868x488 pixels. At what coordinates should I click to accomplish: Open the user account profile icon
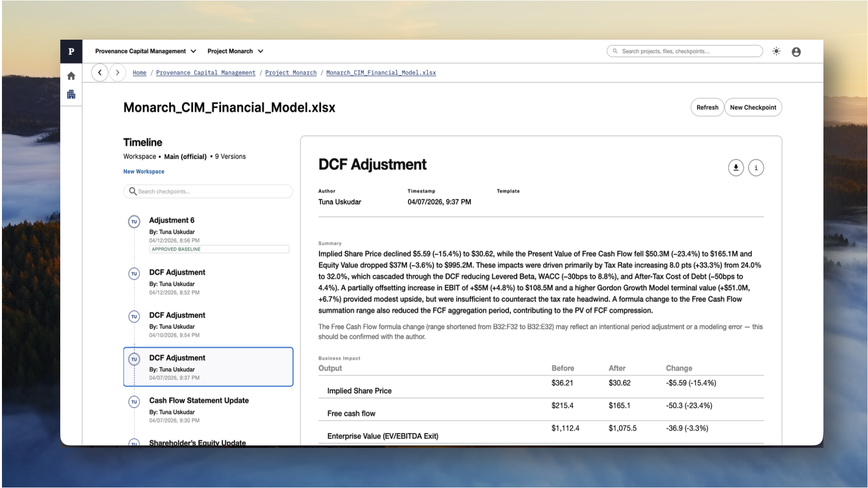[796, 51]
